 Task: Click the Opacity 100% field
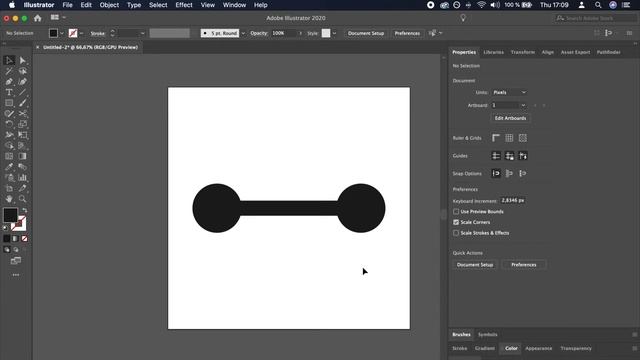coord(283,33)
